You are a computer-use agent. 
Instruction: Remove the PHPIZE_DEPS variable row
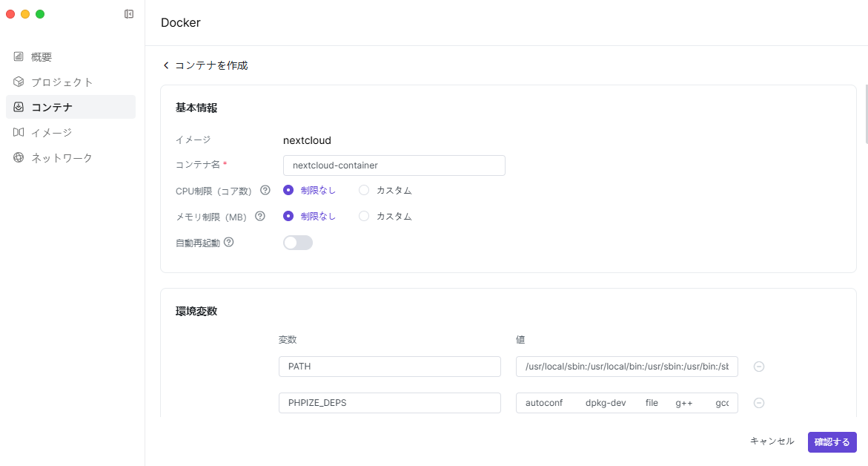pyautogui.click(x=759, y=403)
